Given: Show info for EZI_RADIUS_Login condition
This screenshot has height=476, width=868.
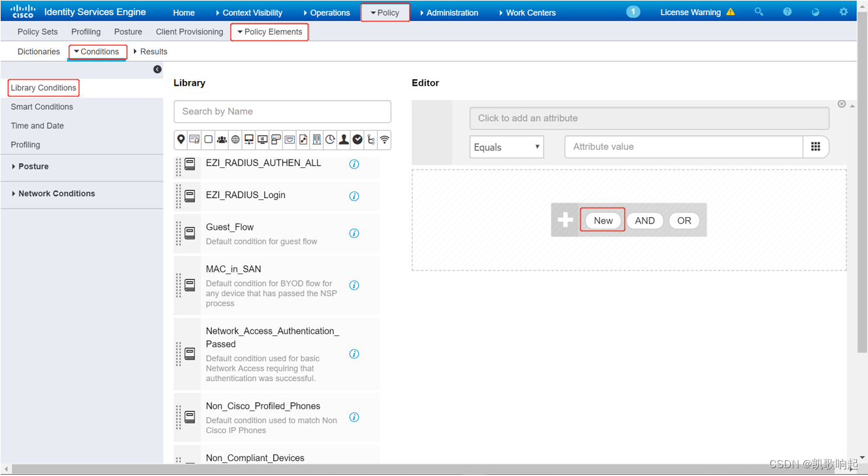Looking at the screenshot, I should 354,196.
